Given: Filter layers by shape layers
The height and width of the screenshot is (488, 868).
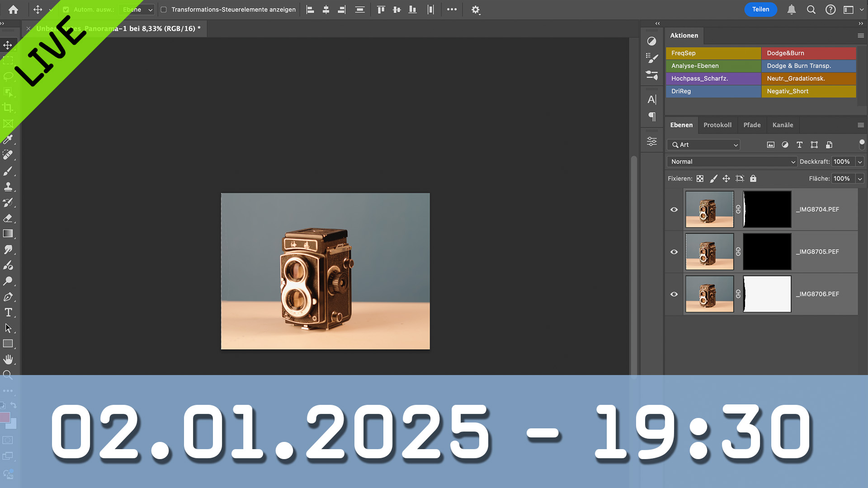Looking at the screenshot, I should click(x=814, y=145).
